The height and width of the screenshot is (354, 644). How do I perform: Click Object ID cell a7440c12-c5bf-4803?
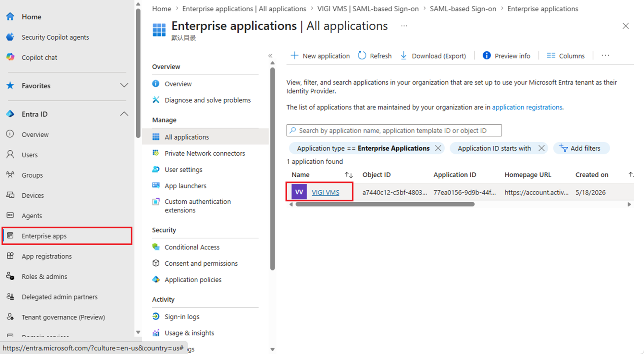[x=395, y=192]
